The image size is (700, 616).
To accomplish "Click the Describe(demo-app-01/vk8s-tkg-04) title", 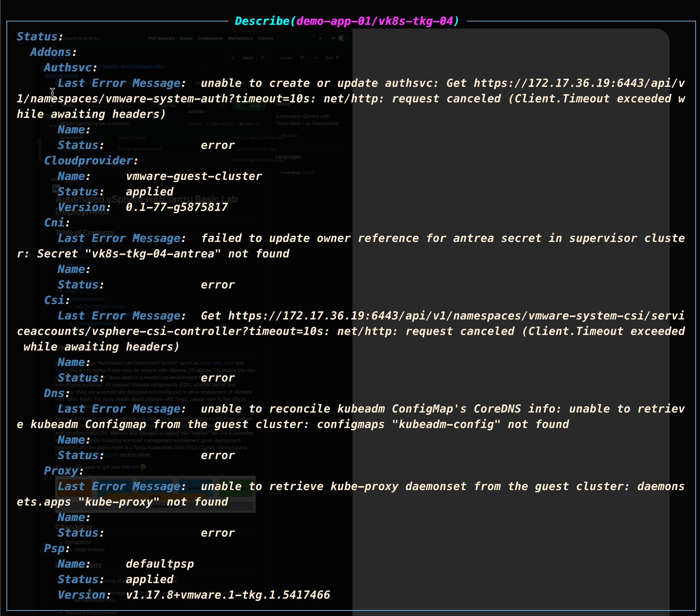I will coord(347,21).
